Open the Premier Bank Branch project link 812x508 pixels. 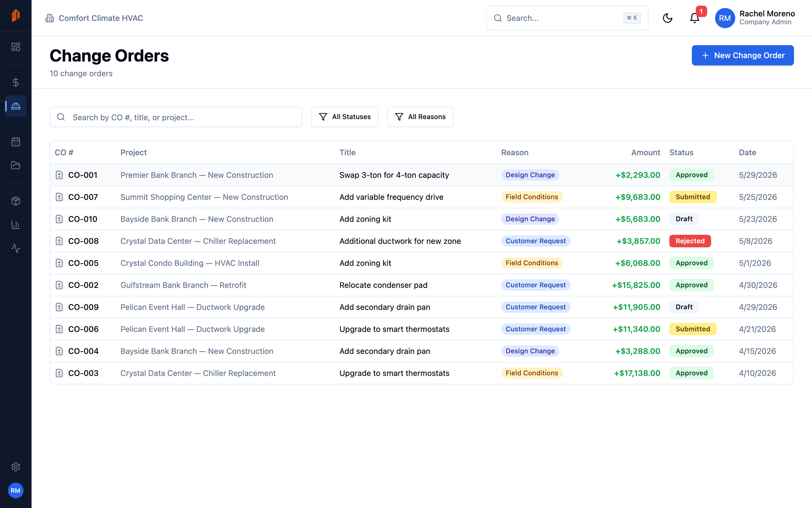coord(197,175)
